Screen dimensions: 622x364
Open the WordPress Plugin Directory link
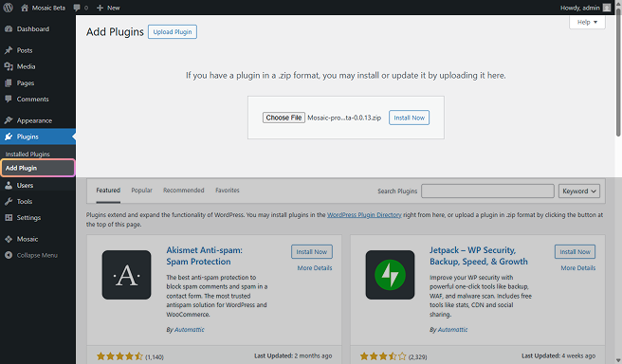coord(364,215)
